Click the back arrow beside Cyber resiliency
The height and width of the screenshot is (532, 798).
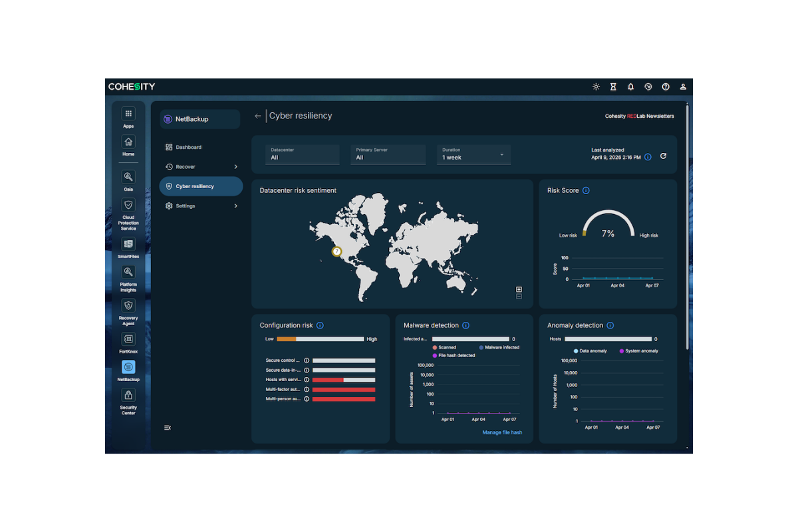258,116
